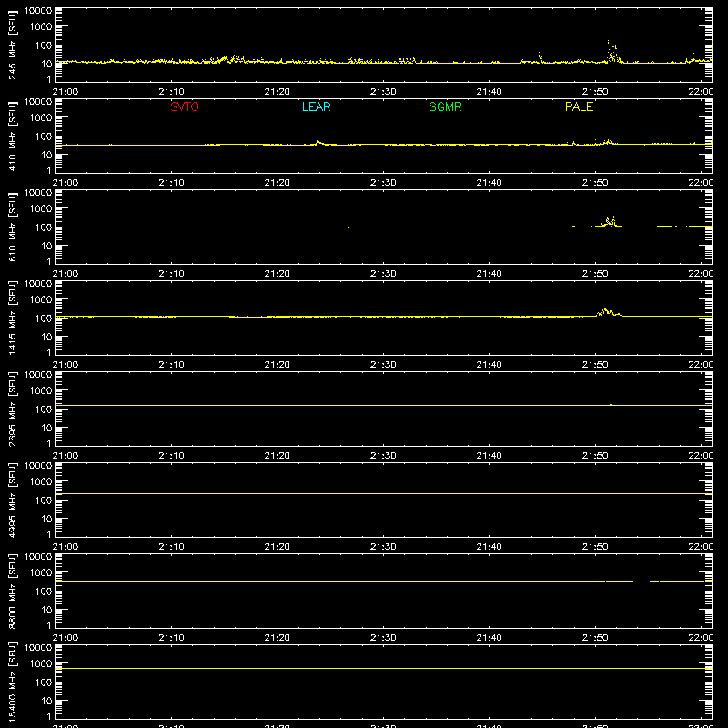Click the 10000 y-axis value on the 245 MHz plot
Image resolution: width=728 pixels, height=728 pixels.
(38, 11)
